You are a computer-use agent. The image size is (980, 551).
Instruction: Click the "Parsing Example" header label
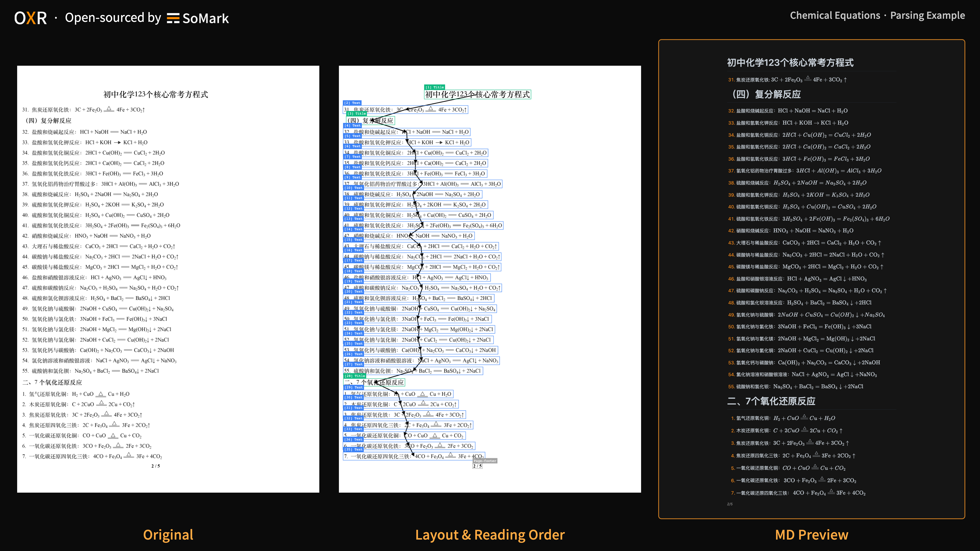[928, 16]
